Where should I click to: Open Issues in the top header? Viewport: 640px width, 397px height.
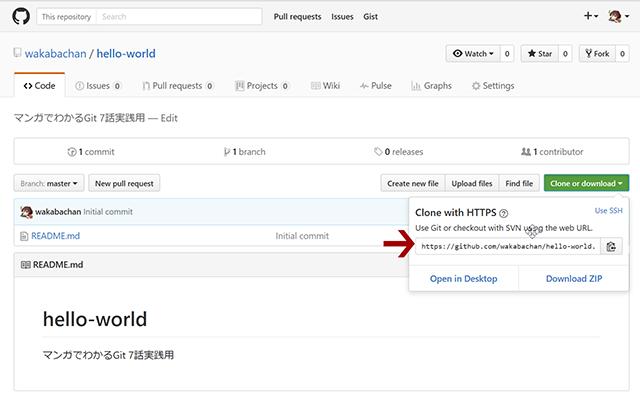click(x=342, y=17)
